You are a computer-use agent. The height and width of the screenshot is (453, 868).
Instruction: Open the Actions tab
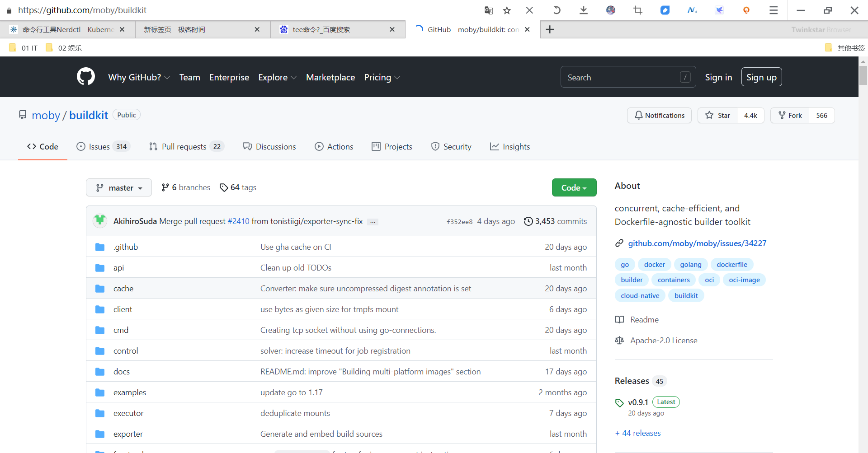click(334, 146)
